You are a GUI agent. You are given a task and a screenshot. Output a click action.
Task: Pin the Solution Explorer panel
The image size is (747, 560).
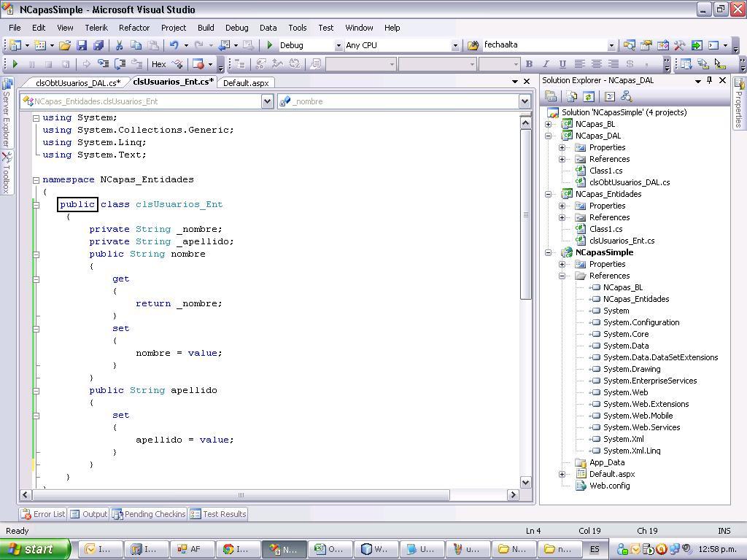[708, 80]
